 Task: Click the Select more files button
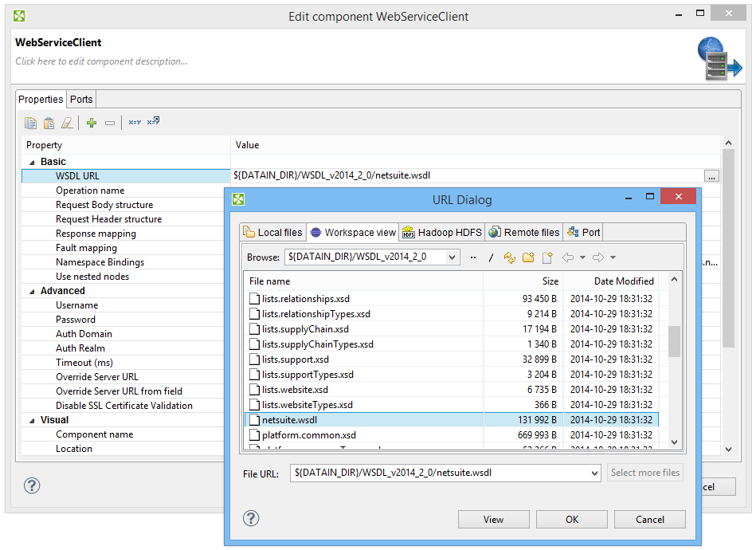pos(645,473)
